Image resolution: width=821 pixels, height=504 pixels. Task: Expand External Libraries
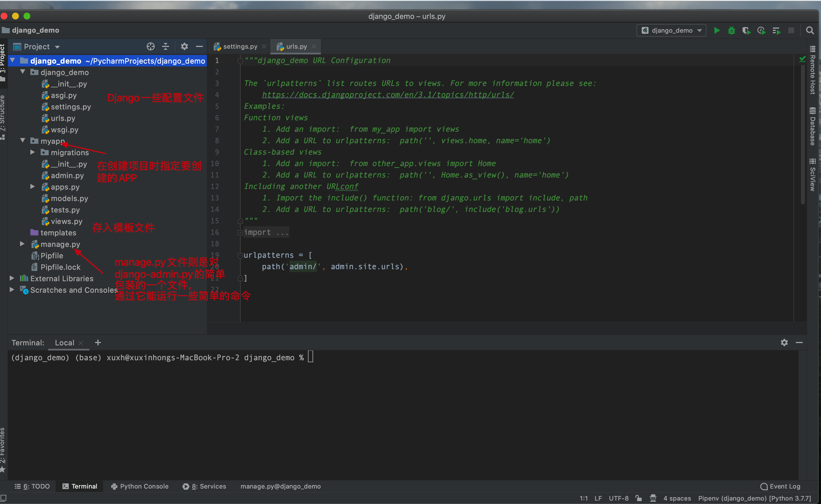(12, 278)
